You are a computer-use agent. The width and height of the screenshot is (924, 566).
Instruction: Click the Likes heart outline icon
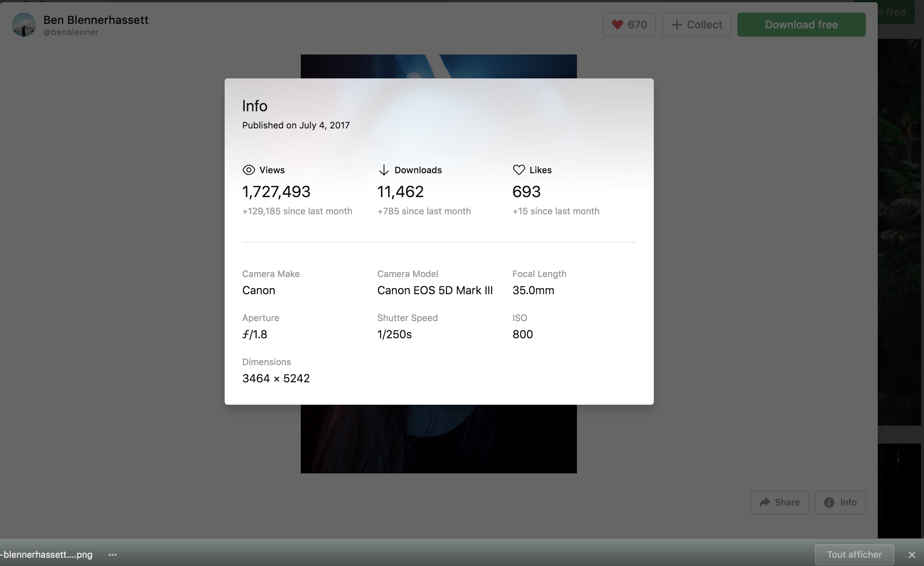pos(519,170)
